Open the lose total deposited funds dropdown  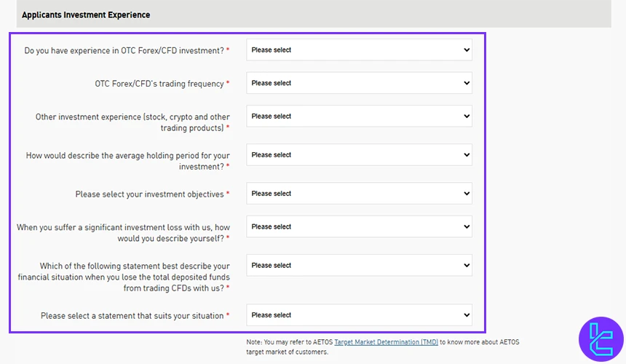359,266
